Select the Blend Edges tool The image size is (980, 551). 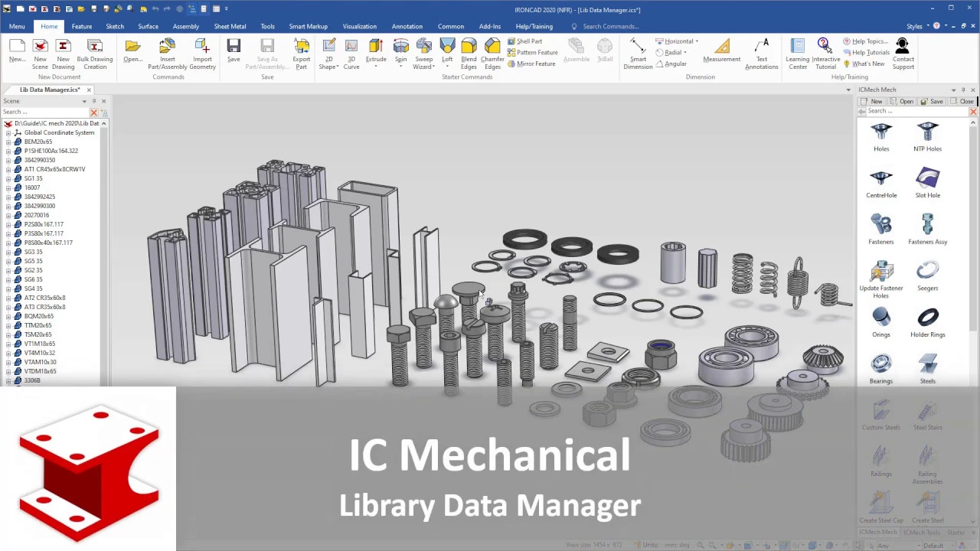(469, 54)
